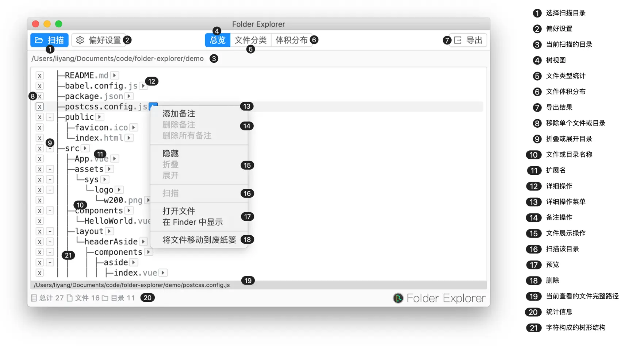Open detail arrow next to babel.config.js
The image size is (644, 348).
pos(143,86)
